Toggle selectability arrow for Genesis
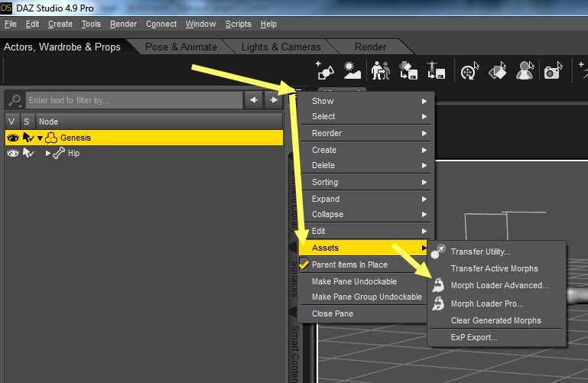This screenshot has height=383, width=588. tap(28, 138)
